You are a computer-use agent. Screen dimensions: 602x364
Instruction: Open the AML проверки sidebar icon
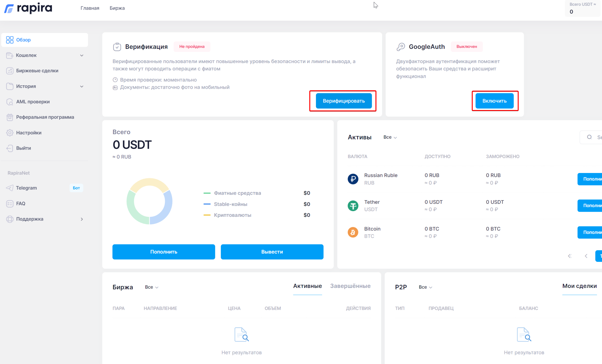[10, 102]
